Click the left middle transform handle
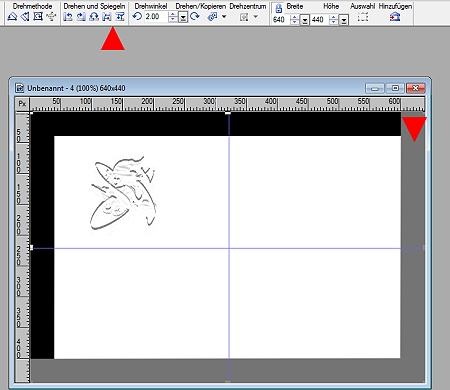Image resolution: width=450 pixels, height=390 pixels. [31, 247]
